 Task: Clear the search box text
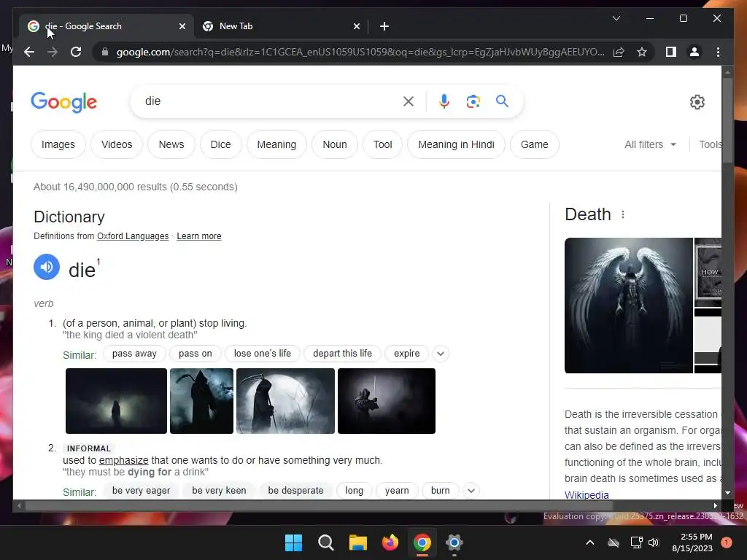(x=409, y=101)
